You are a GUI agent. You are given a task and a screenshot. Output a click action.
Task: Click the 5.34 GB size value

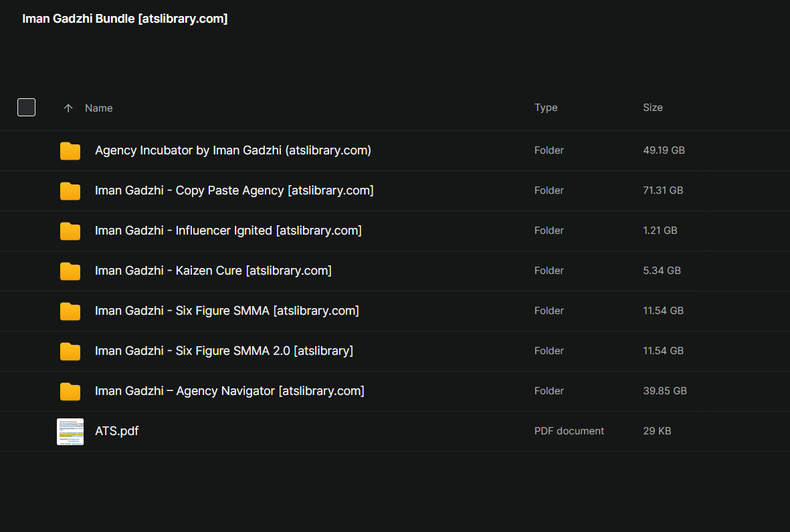(x=662, y=271)
